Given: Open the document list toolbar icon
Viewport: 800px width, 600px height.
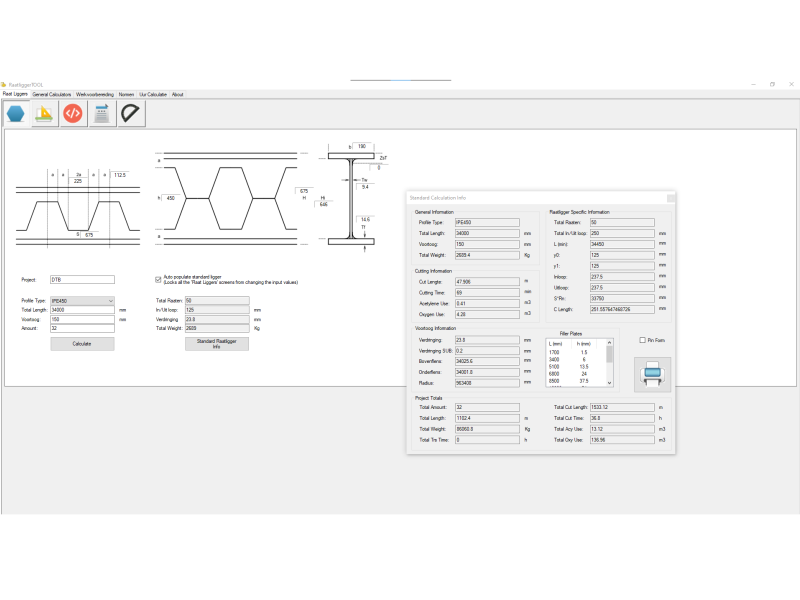Looking at the screenshot, I should [x=101, y=113].
